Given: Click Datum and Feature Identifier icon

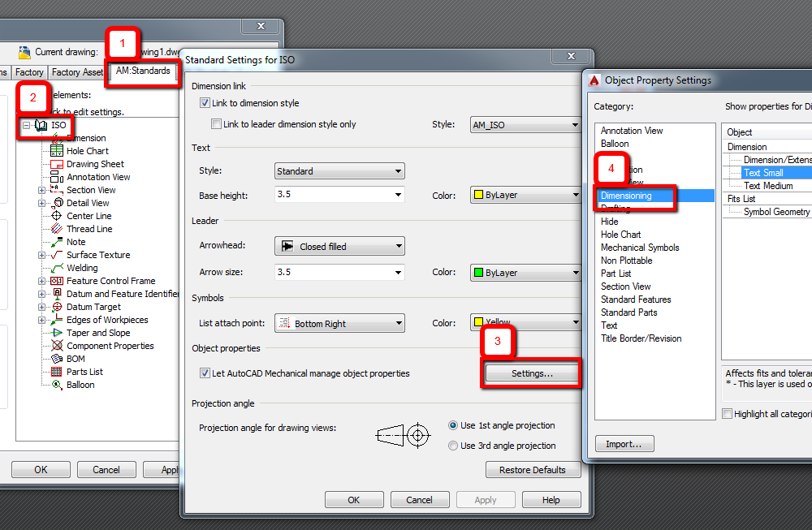Looking at the screenshot, I should tap(57, 294).
